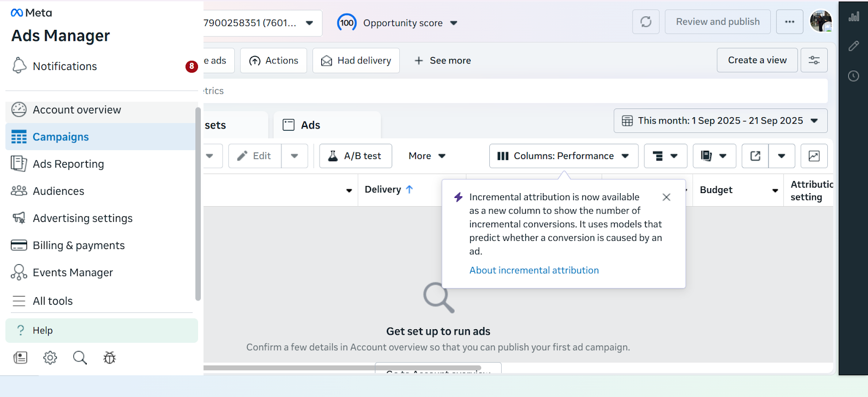Screen dimensions: 868x397
Task: Open the name column dropdown arrow
Action: coord(349,190)
